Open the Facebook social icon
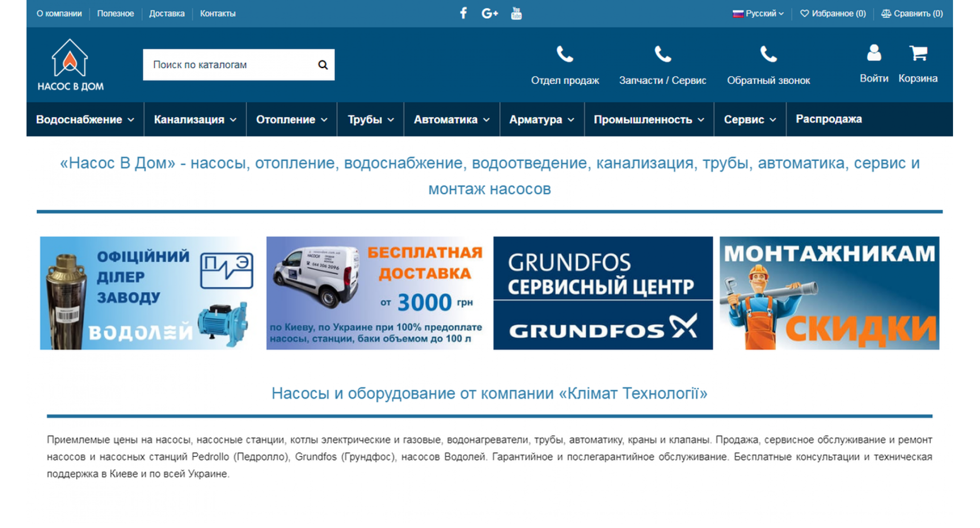This screenshot has height=528, width=980. (x=463, y=13)
